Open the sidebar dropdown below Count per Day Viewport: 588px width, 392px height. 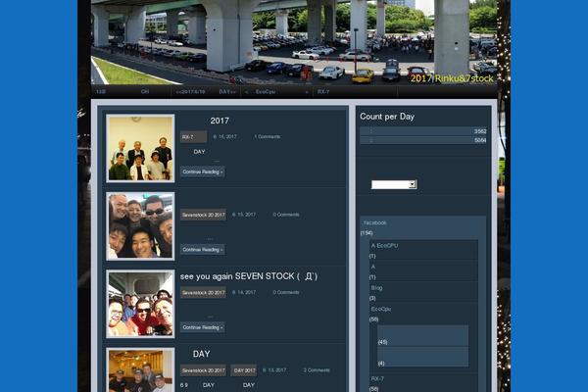(394, 184)
